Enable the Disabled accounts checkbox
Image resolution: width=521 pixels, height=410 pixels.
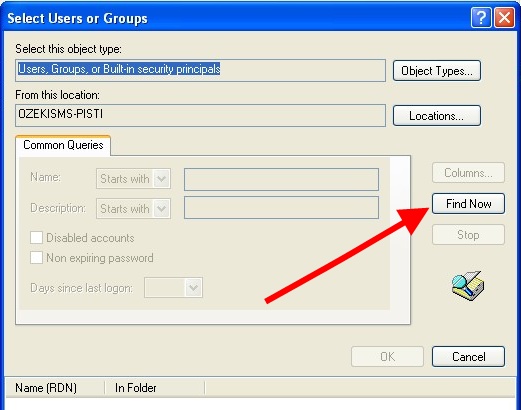click(x=36, y=238)
